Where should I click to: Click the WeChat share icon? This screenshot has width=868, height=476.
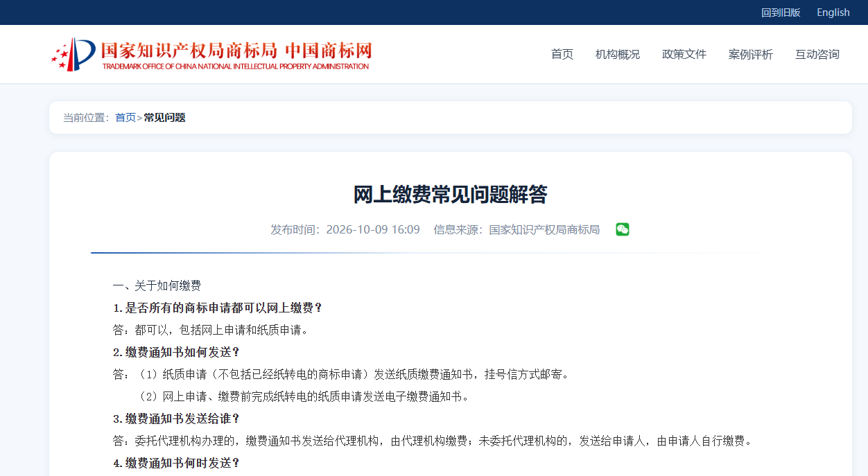pos(623,229)
